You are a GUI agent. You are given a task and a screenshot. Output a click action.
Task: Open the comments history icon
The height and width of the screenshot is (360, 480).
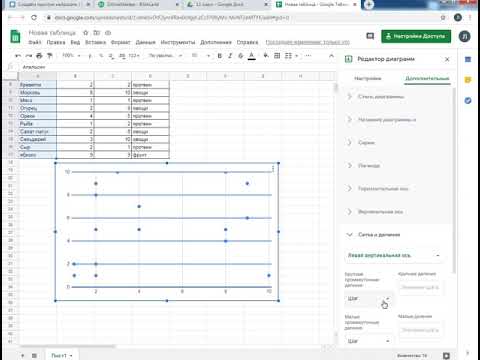pos(370,36)
